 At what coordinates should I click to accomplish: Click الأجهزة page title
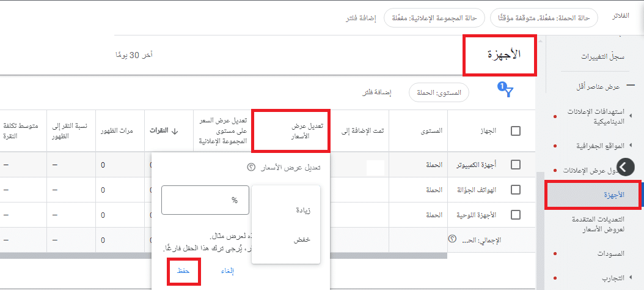coord(503,56)
